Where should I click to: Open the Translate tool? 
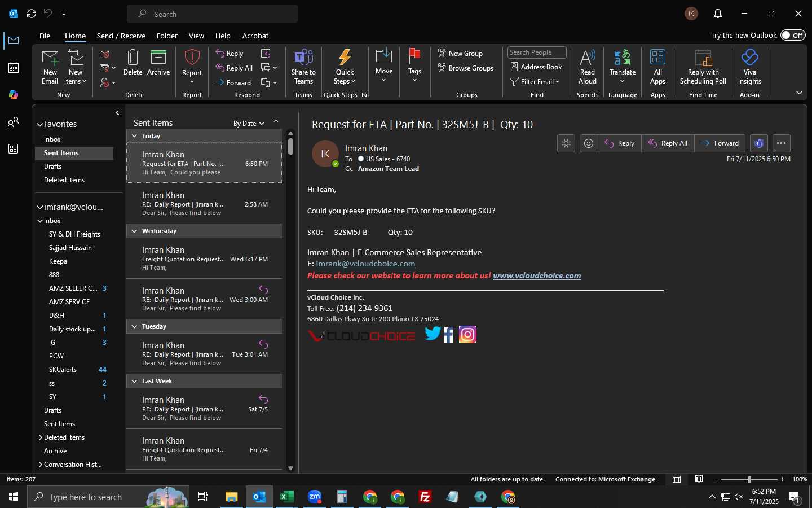pos(623,67)
